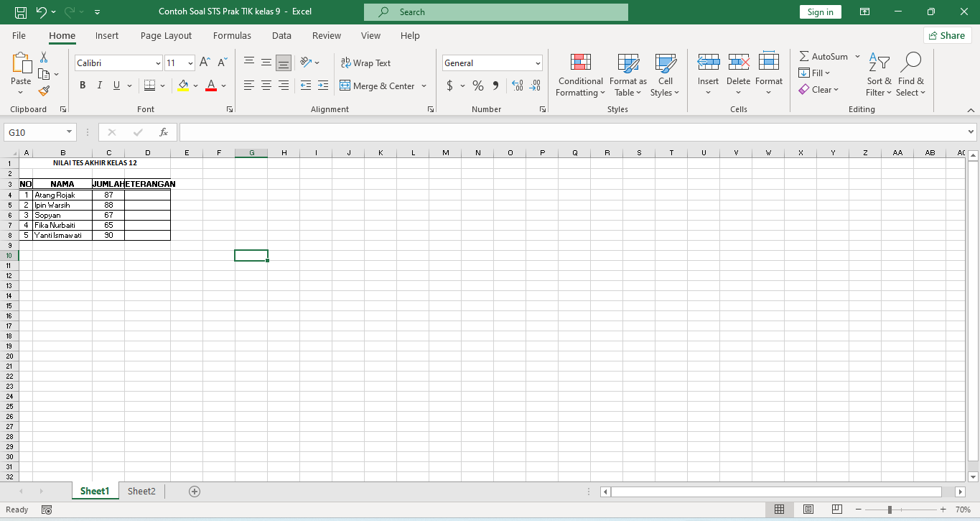Open Number Format General dropdown
The height and width of the screenshot is (521, 980).
pyautogui.click(x=538, y=63)
